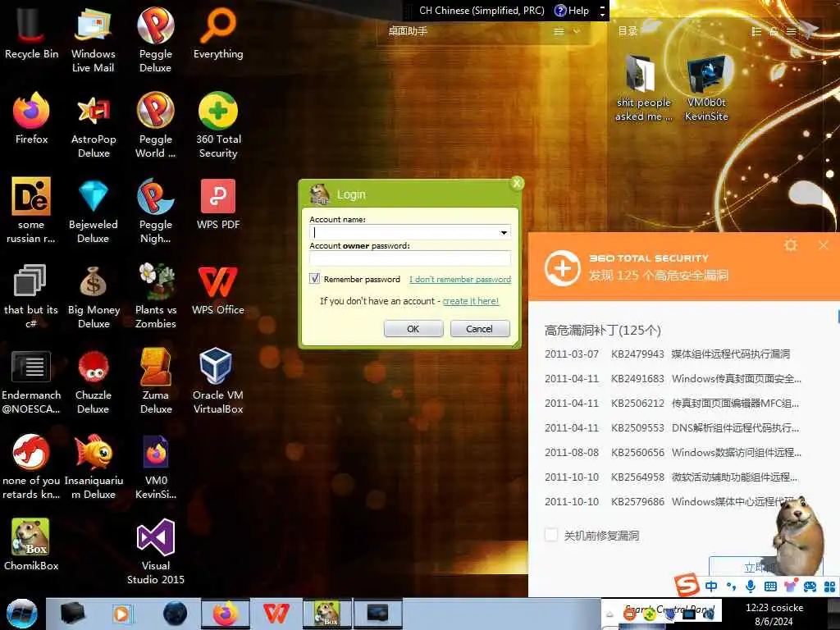Screen dimensions: 840x630
Task: Open ChomikBox desktop shortcut
Action: [x=31, y=544]
